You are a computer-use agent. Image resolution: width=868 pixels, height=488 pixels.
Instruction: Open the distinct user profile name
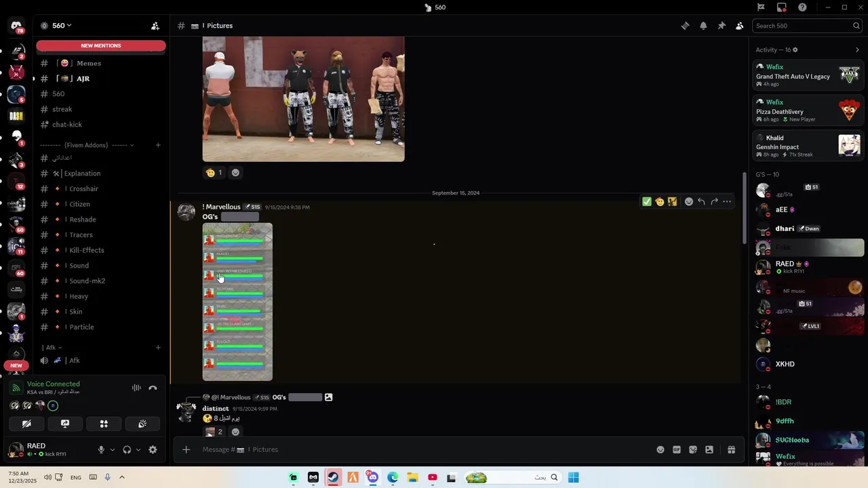coord(216,409)
